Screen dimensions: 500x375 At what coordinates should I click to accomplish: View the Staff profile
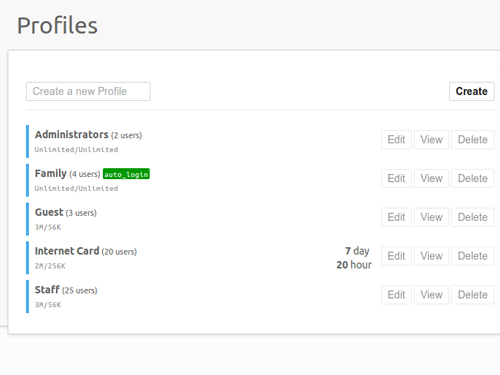[431, 295]
